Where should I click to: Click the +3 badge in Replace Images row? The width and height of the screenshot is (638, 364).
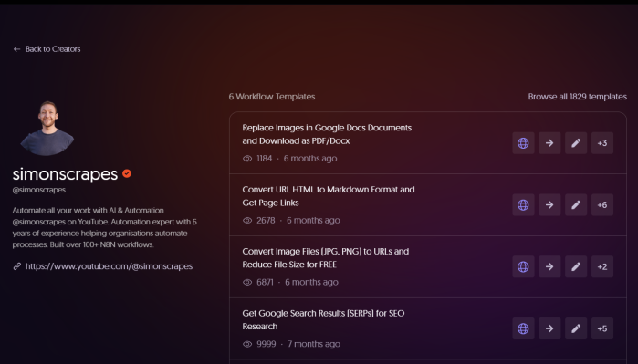point(602,143)
